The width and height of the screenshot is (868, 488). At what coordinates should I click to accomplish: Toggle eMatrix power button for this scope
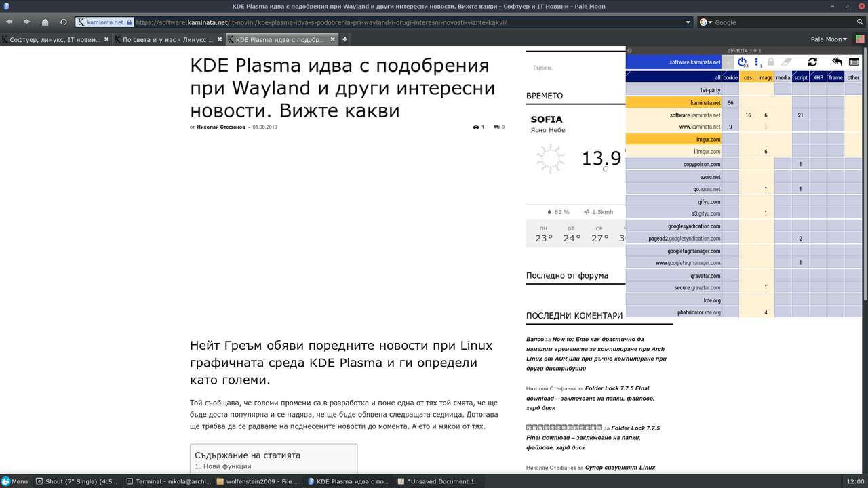tap(743, 62)
